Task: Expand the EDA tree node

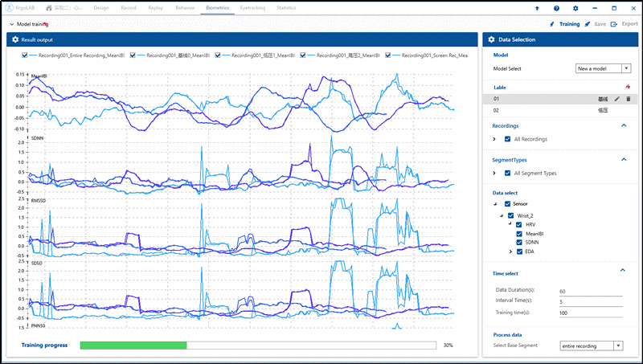Action: tap(510, 252)
